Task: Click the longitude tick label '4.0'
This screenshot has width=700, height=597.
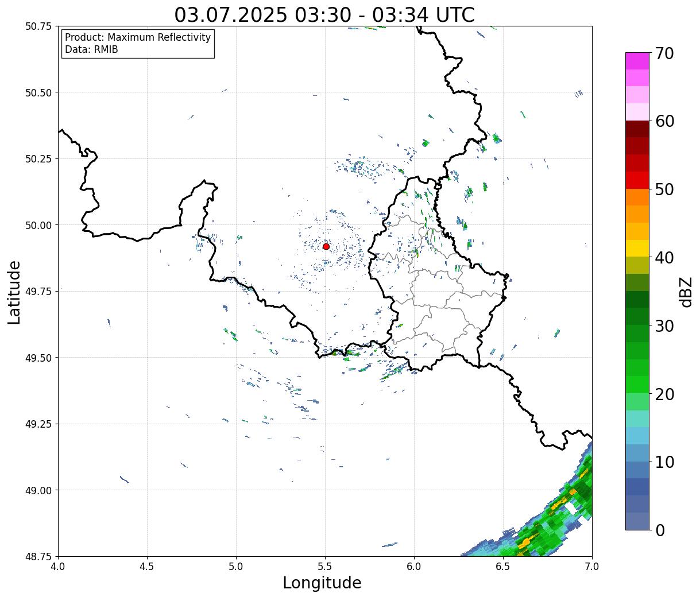Action: (58, 567)
